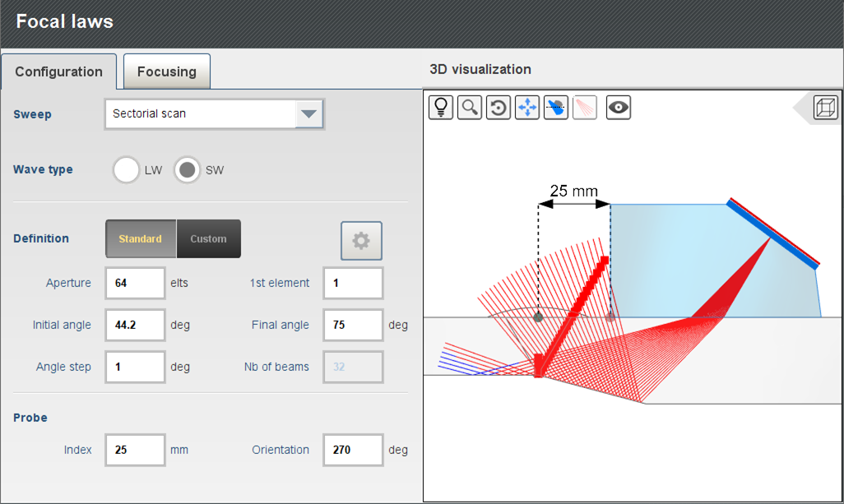This screenshot has height=504, width=844.
Task: Toggle the light bulb illumination icon
Action: pyautogui.click(x=440, y=107)
